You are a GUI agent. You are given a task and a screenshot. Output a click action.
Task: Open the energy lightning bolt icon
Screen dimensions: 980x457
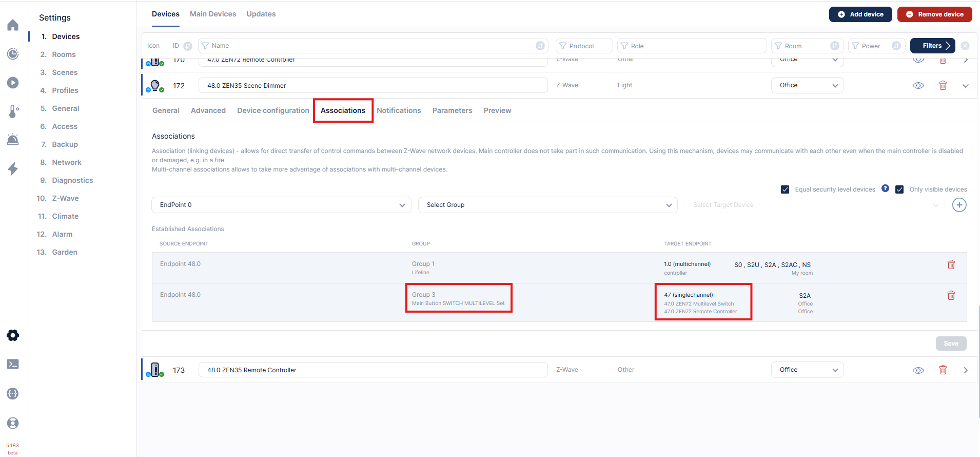coord(13,169)
